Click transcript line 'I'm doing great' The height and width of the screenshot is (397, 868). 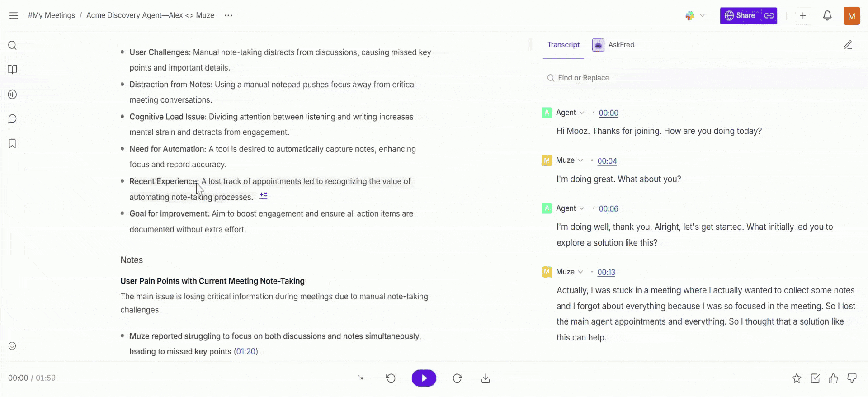[x=618, y=179]
